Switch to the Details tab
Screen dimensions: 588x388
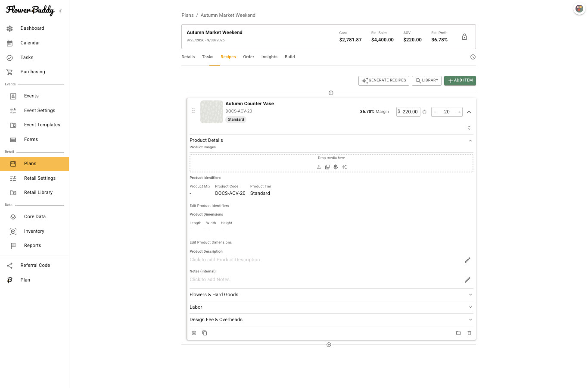pyautogui.click(x=188, y=57)
